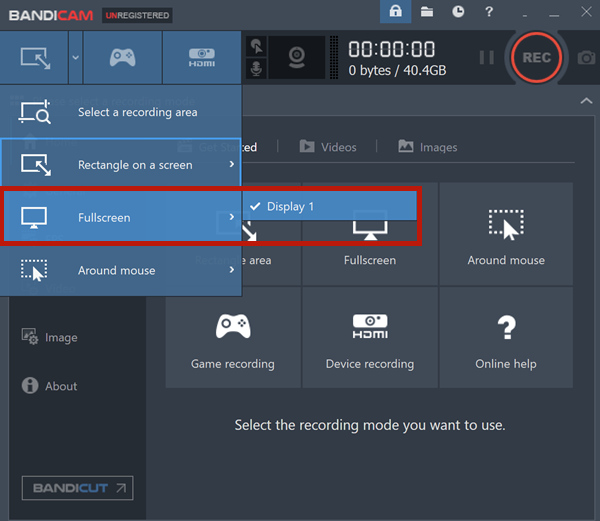Viewport: 600px width, 521px height.
Task: Click the Images tab picture icon
Action: 406,146
